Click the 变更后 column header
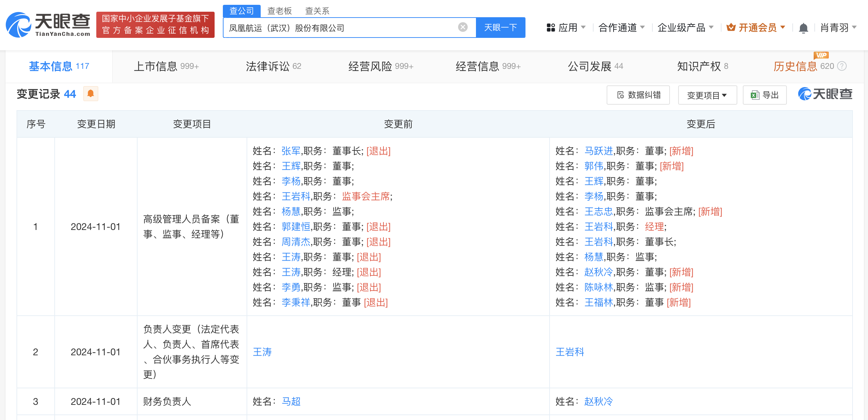 [x=701, y=124]
